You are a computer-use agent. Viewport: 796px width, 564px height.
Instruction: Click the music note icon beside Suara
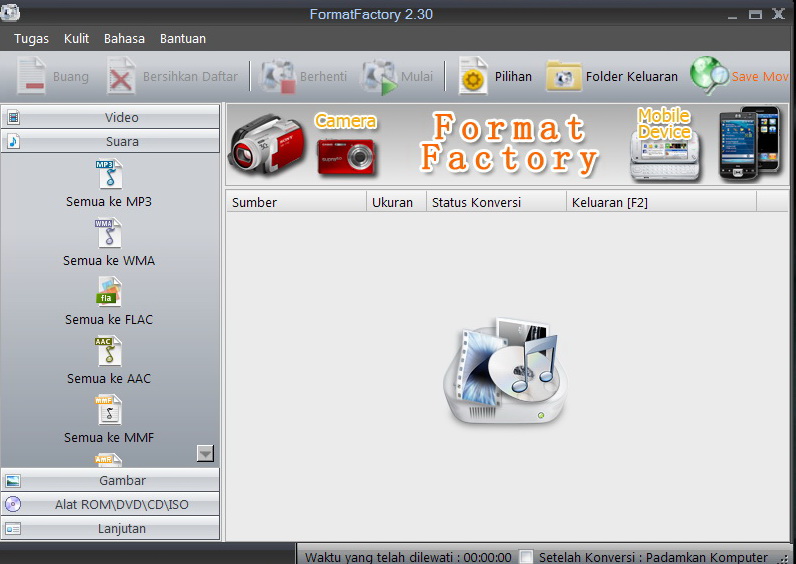coord(14,141)
